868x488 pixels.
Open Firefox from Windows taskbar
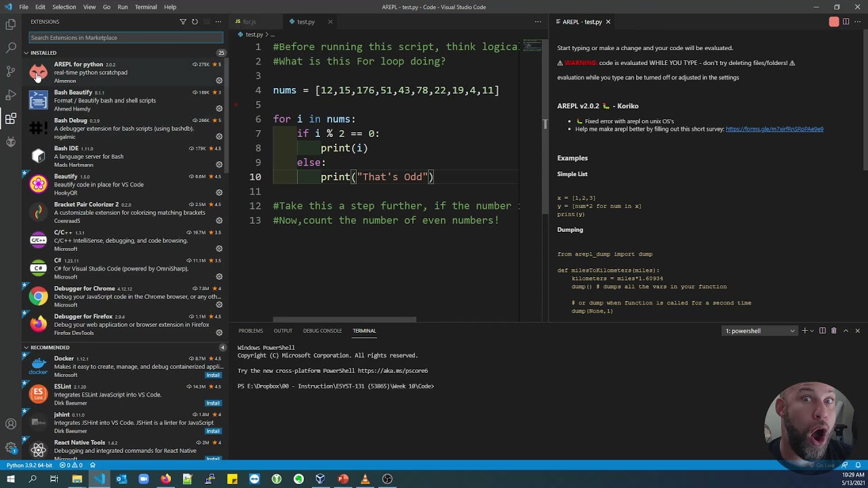pos(165,479)
